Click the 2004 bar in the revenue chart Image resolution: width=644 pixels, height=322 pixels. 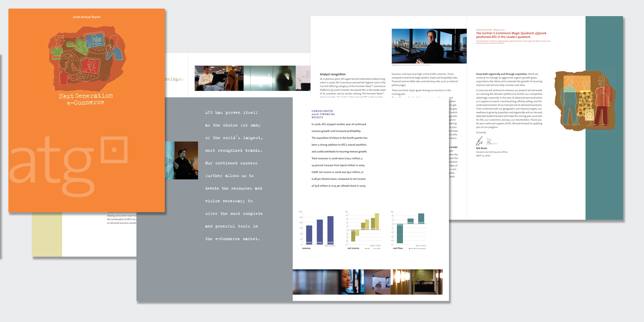[309, 235]
